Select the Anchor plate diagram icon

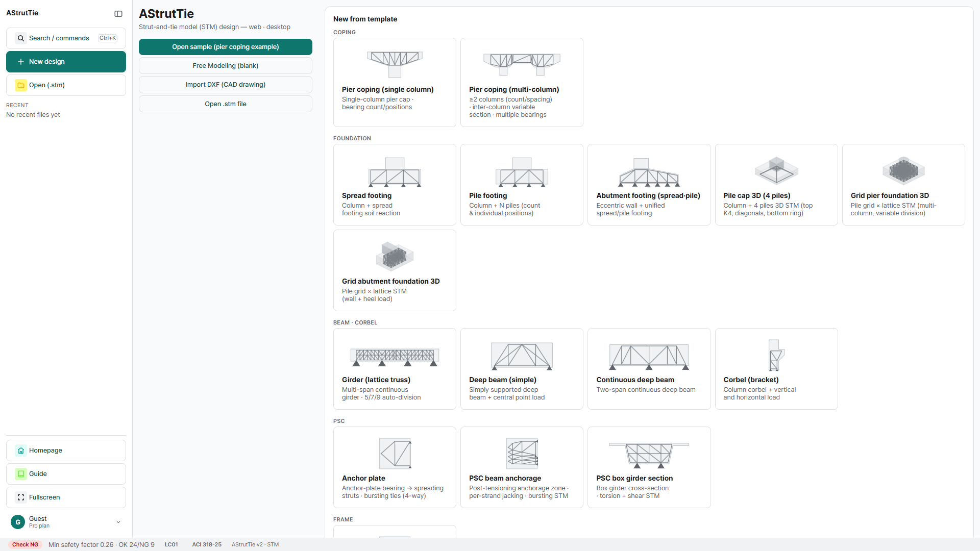point(395,454)
